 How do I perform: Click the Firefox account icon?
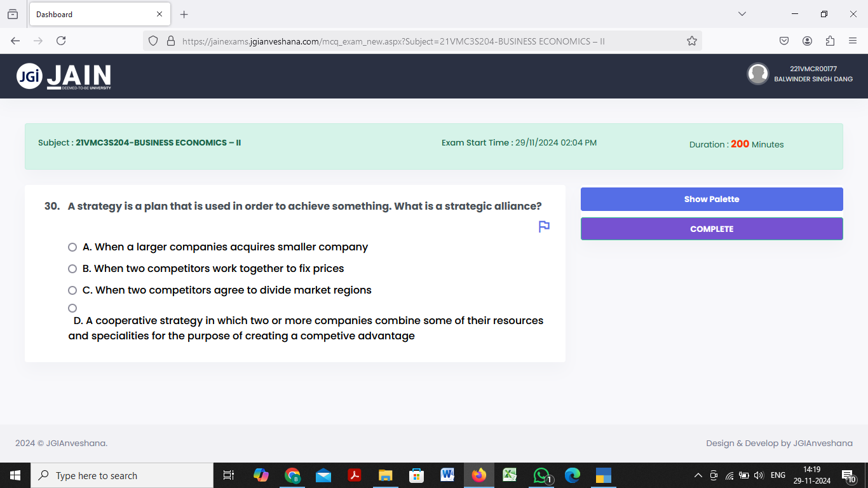807,40
